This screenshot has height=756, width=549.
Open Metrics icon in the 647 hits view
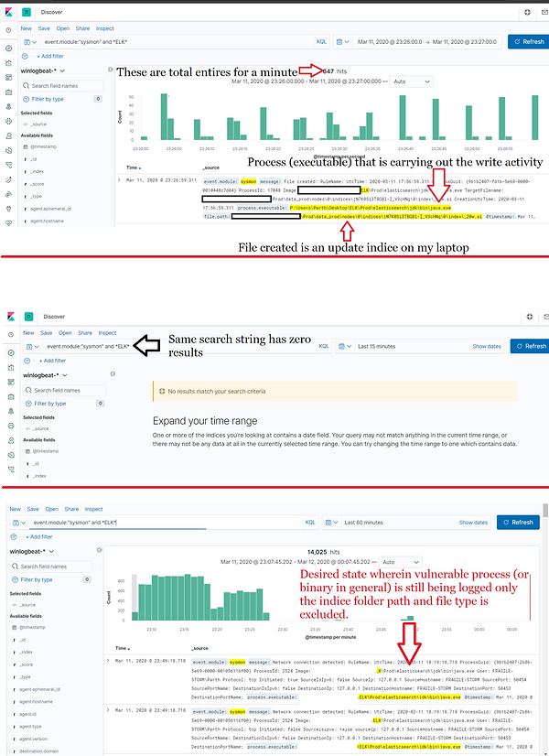(x=8, y=136)
